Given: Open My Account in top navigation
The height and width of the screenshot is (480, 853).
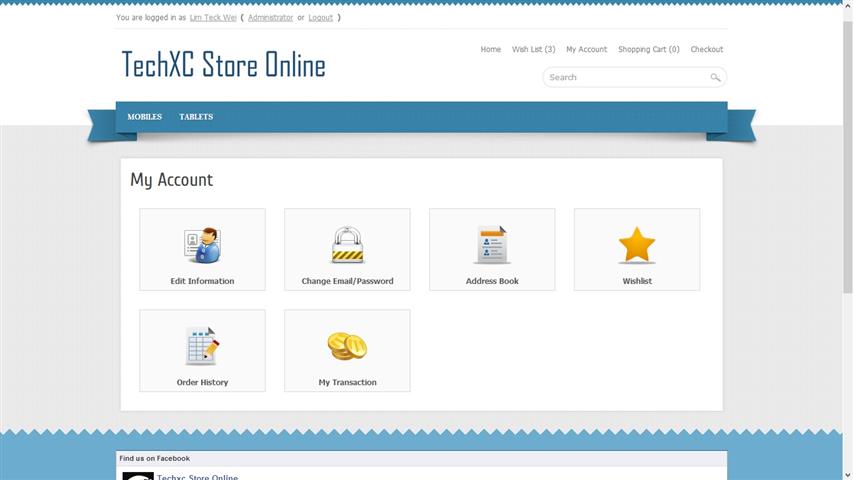Looking at the screenshot, I should [586, 49].
